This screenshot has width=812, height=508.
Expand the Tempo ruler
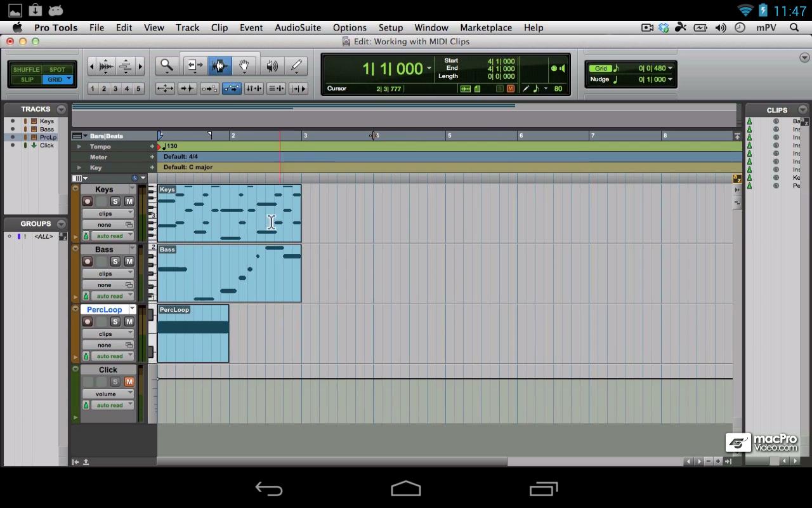[x=79, y=147]
